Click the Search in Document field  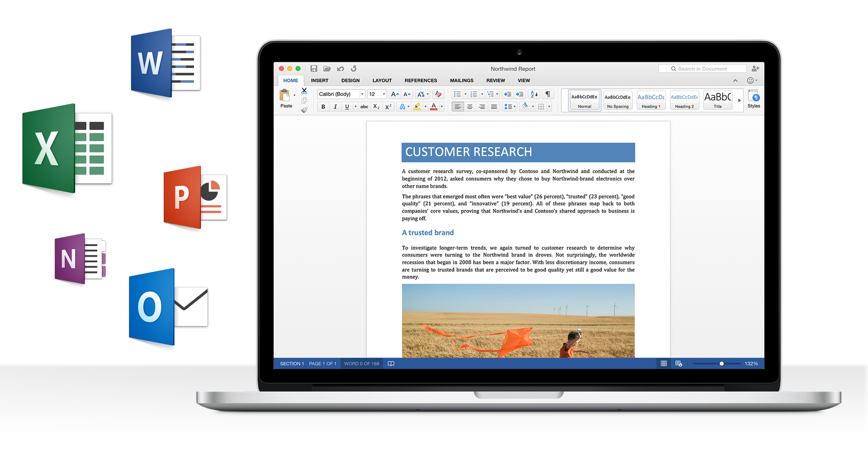[x=703, y=69]
